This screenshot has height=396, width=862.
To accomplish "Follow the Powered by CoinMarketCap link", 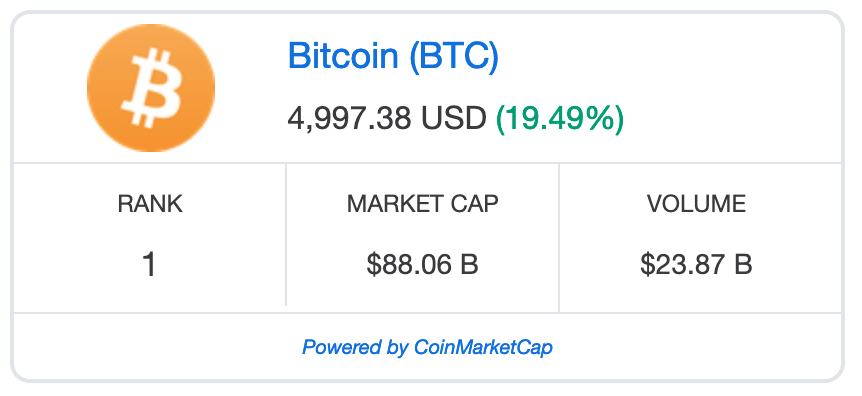I will [x=427, y=347].
